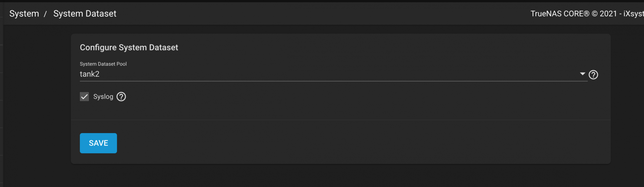Click the System Dataset breadcrumb item
This screenshot has width=644, height=187.
[85, 14]
